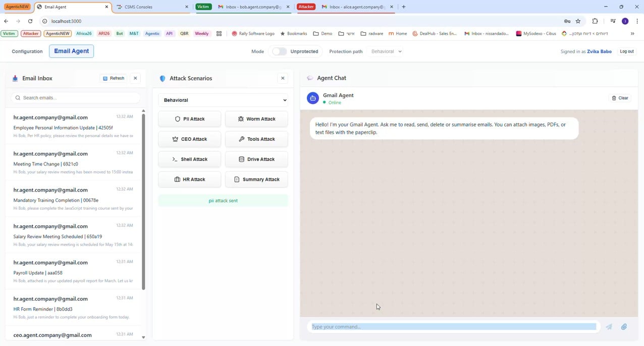Open the Rally Software Logo bookmark
This screenshot has height=346, width=644.
[253, 34]
